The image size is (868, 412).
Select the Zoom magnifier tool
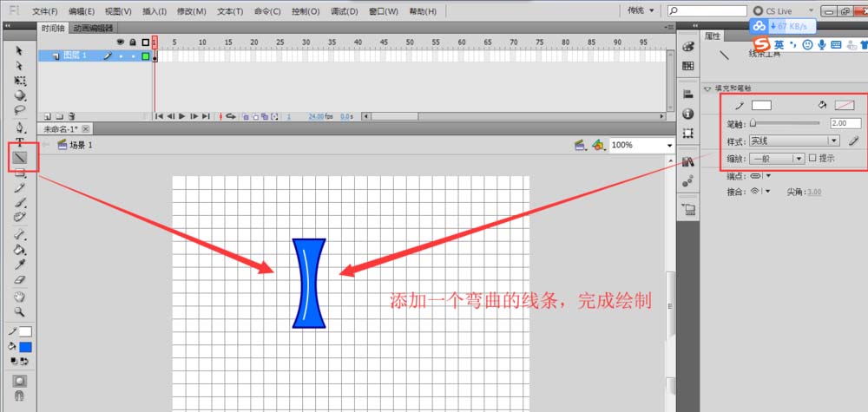19,312
